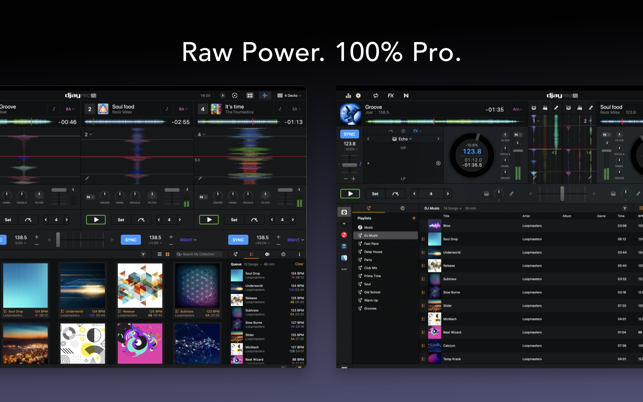The image size is (643, 402).
Task: Click Set cue button on deck 4
Action: (x=234, y=220)
